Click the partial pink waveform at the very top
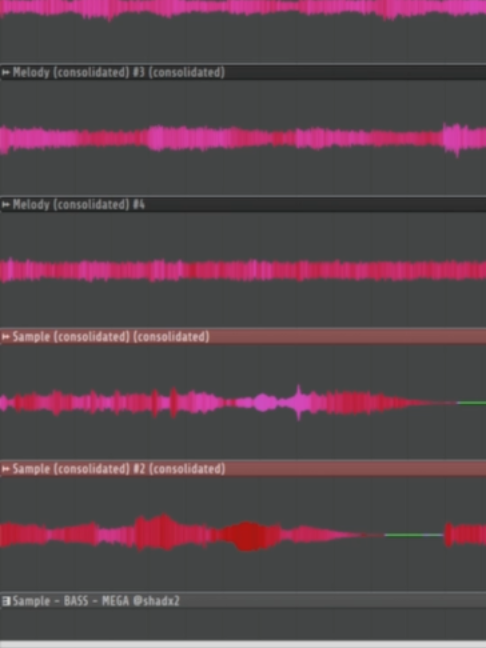The height and width of the screenshot is (648, 486). tap(243, 8)
